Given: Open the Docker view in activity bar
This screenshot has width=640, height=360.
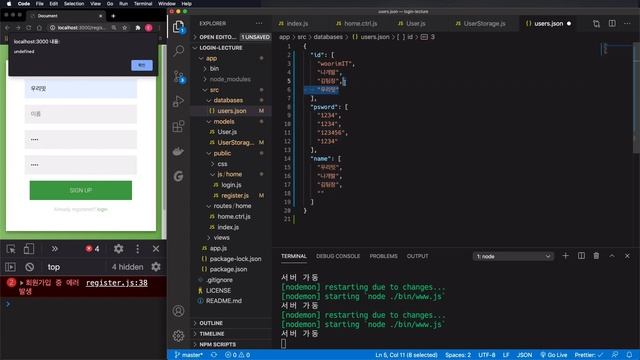Looking at the screenshot, I should [x=178, y=151].
